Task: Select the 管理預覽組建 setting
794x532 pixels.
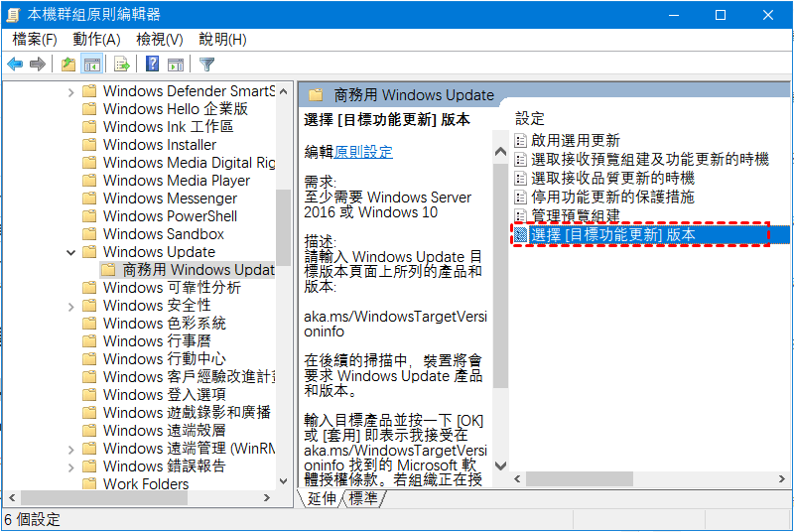Action: pyautogui.click(x=576, y=215)
